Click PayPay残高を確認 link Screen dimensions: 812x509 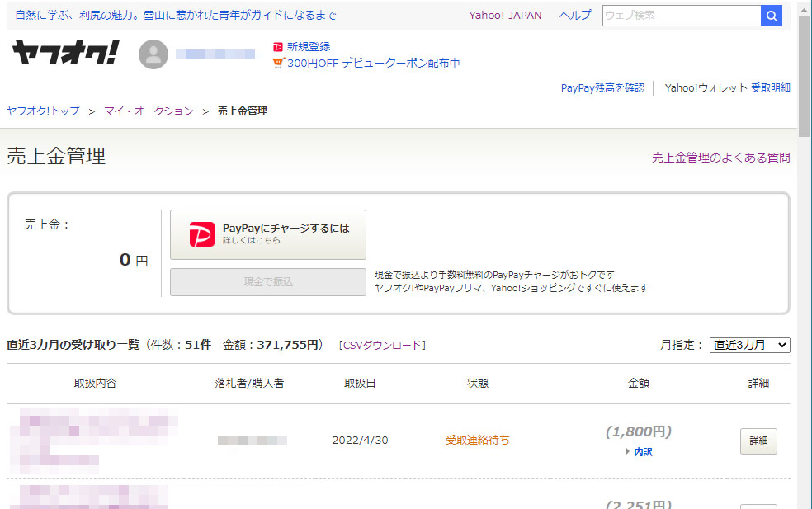tap(602, 87)
